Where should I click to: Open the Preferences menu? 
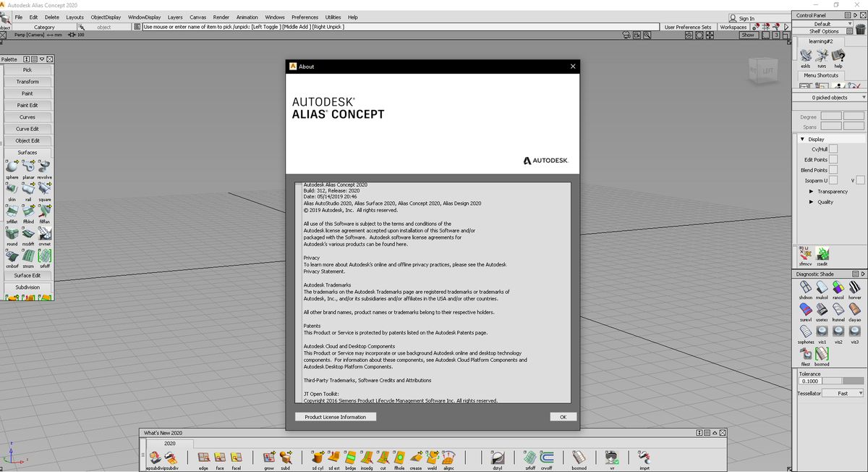point(305,17)
